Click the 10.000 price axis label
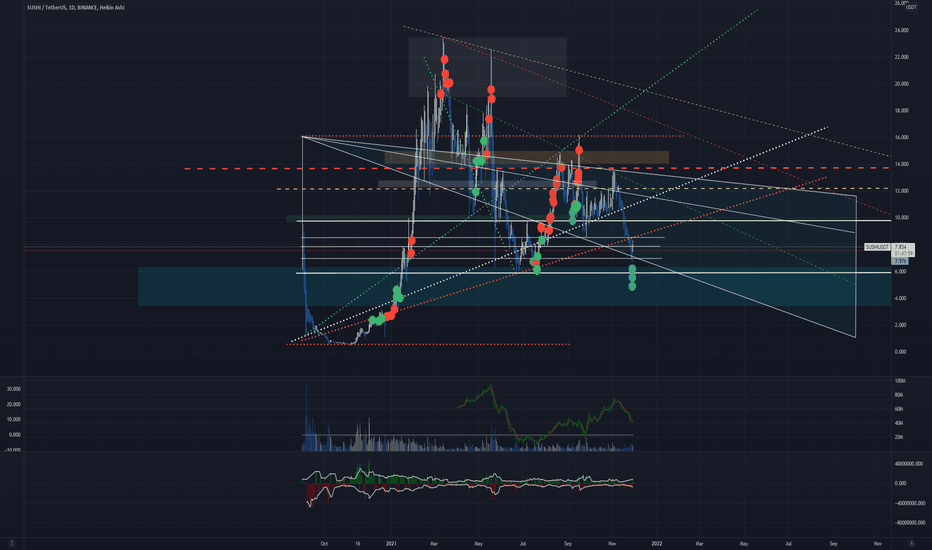This screenshot has height=550, width=932. point(901,218)
